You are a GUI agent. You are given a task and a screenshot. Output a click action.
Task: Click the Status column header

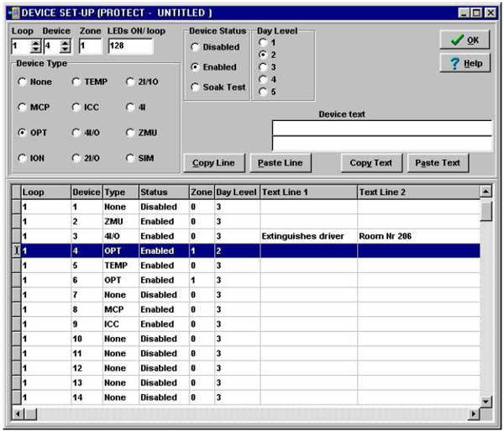163,192
